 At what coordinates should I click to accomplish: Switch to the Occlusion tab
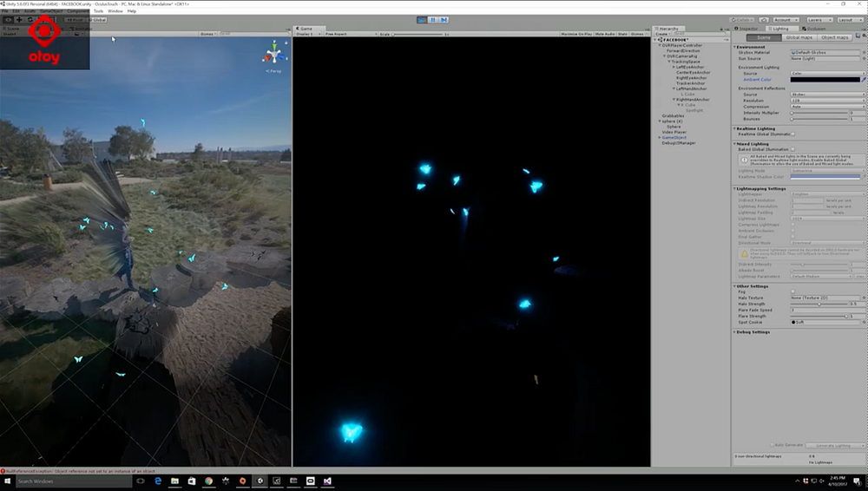coord(814,29)
